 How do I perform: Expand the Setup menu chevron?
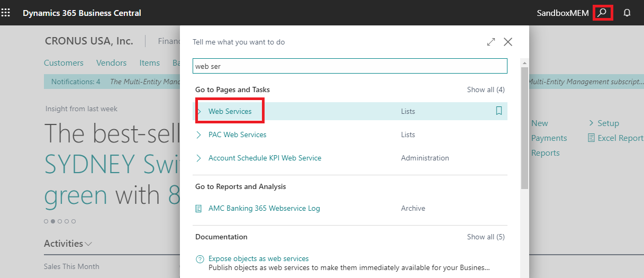tap(591, 123)
